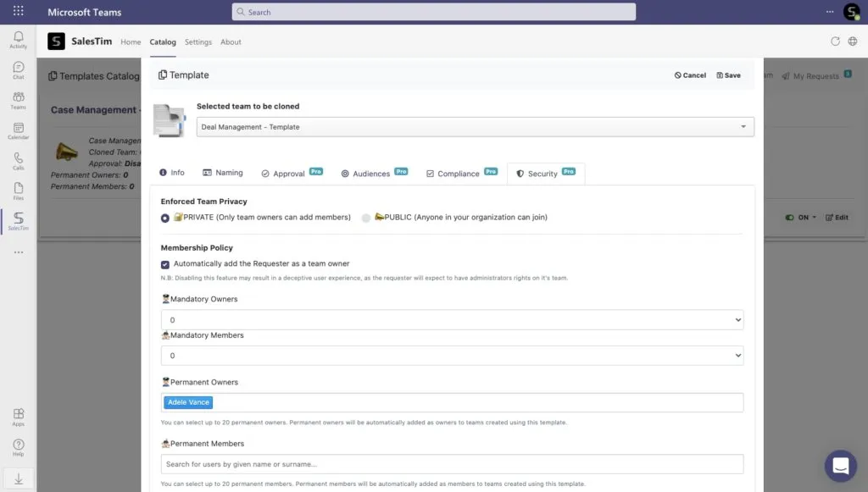Show more apps ellipsis in sidebar
Viewport: 868px width, 492px height.
pyautogui.click(x=19, y=252)
